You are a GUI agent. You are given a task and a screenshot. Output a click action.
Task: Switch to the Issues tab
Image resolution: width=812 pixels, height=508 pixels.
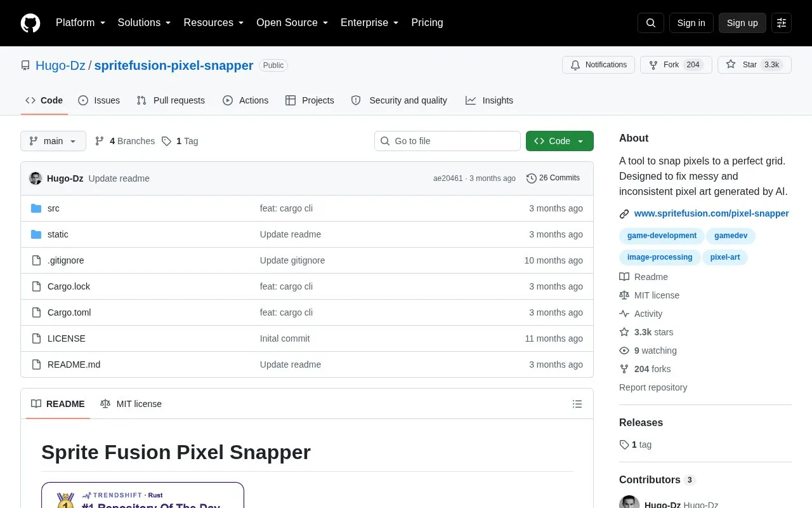tap(99, 100)
